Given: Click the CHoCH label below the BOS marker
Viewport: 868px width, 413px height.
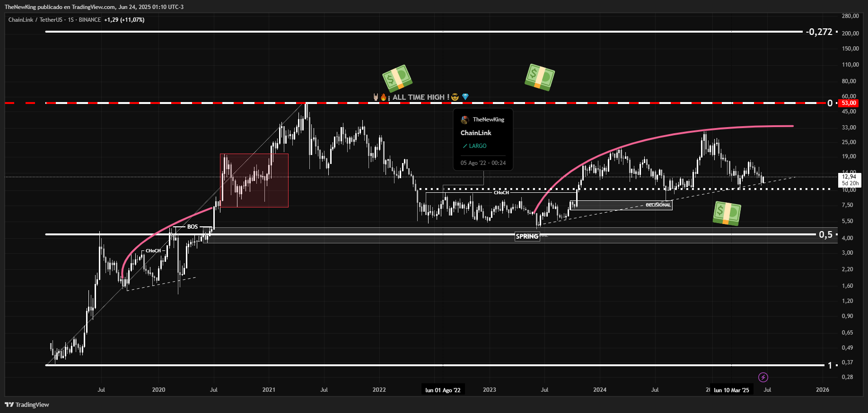Looking at the screenshot, I should pos(153,251).
